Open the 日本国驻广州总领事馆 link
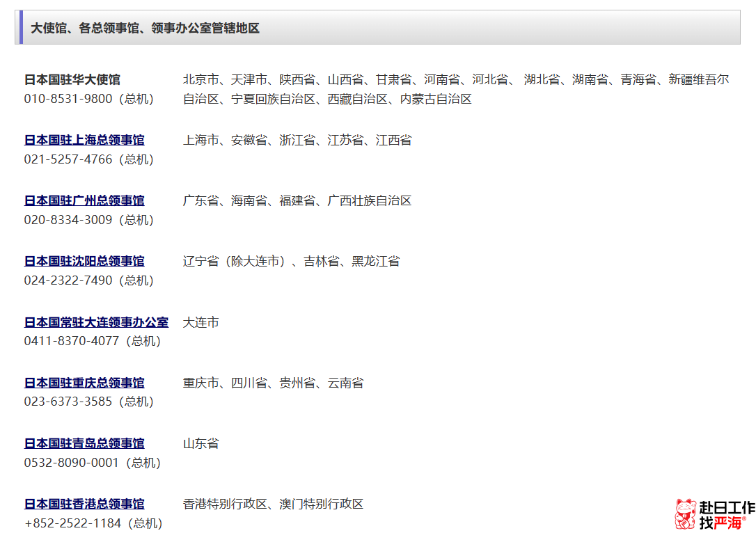This screenshot has width=756, height=540. pos(84,201)
